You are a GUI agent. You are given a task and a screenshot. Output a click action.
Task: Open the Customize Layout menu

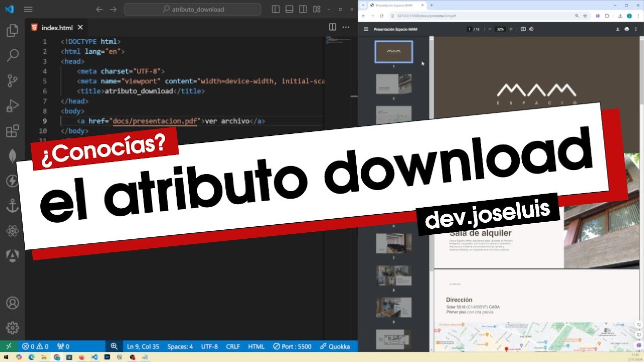pos(316,9)
